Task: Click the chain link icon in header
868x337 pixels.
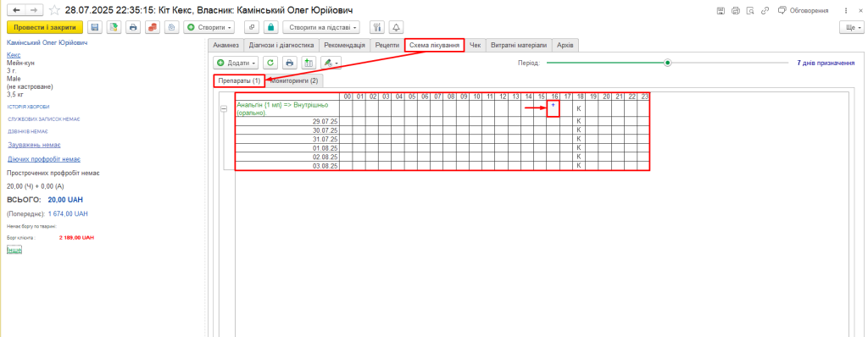Action: tap(765, 10)
